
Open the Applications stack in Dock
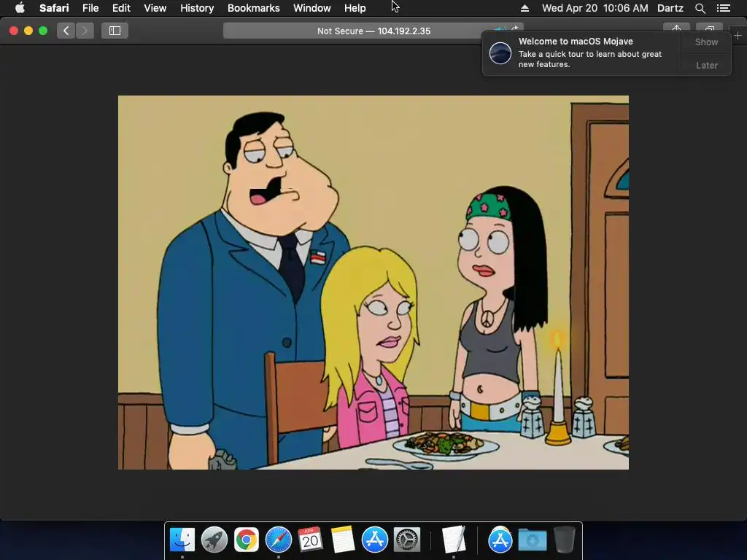click(x=500, y=540)
